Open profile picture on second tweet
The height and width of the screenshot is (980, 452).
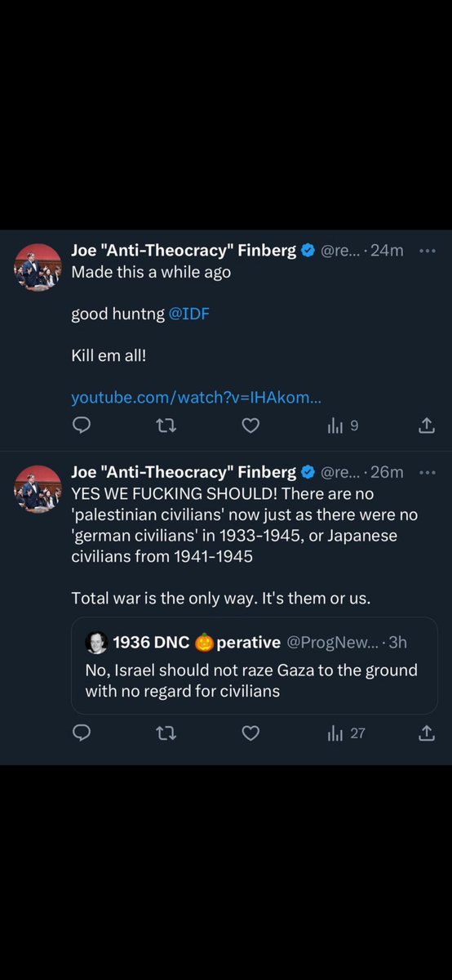tap(38, 488)
